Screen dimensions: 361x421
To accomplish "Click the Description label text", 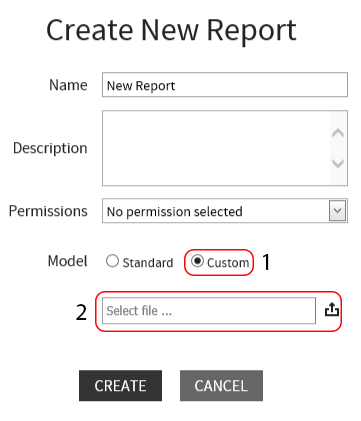I will pos(50,148).
